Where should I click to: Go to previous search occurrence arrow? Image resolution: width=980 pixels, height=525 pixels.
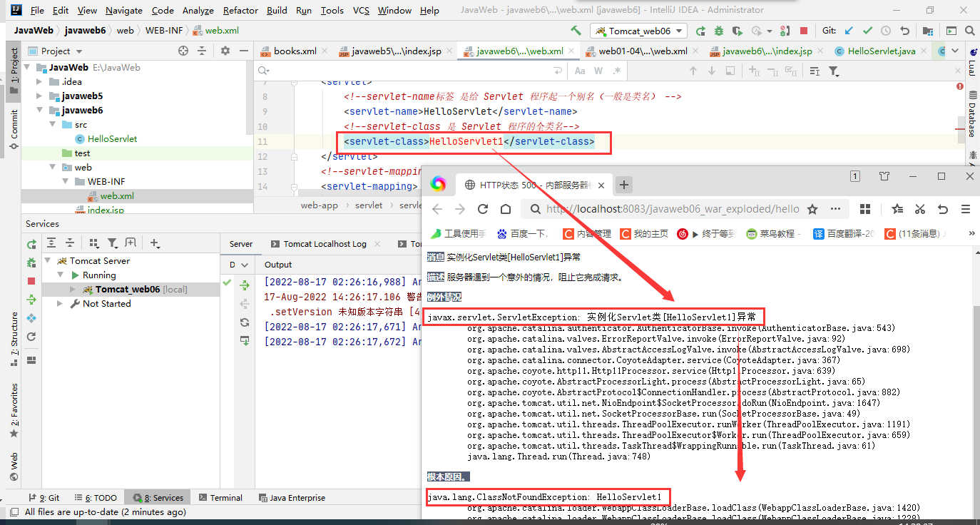coord(693,71)
